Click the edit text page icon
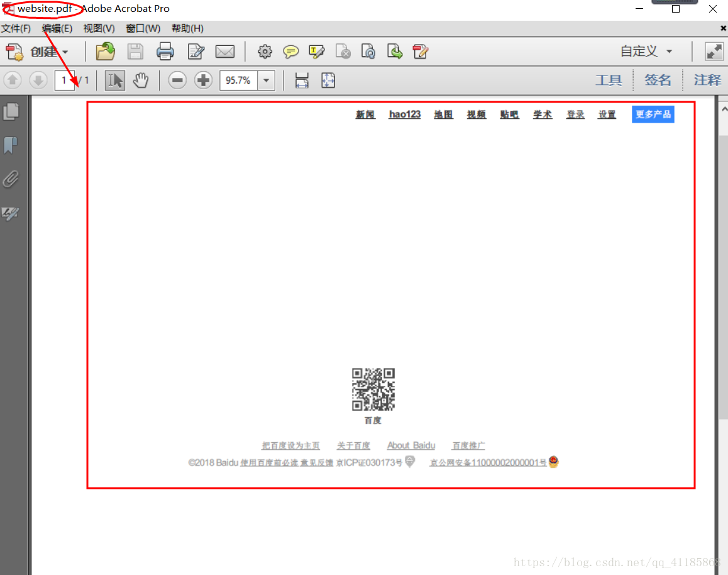 196,52
